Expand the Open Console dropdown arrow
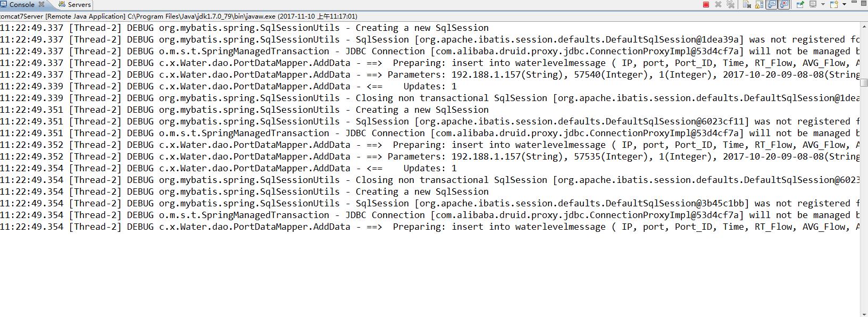The image size is (868, 317). 844,4
